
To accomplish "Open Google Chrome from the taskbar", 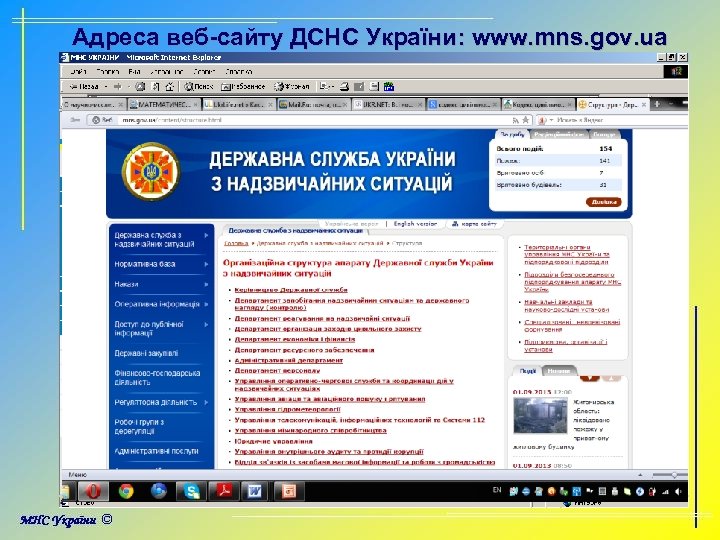I will (x=126, y=491).
